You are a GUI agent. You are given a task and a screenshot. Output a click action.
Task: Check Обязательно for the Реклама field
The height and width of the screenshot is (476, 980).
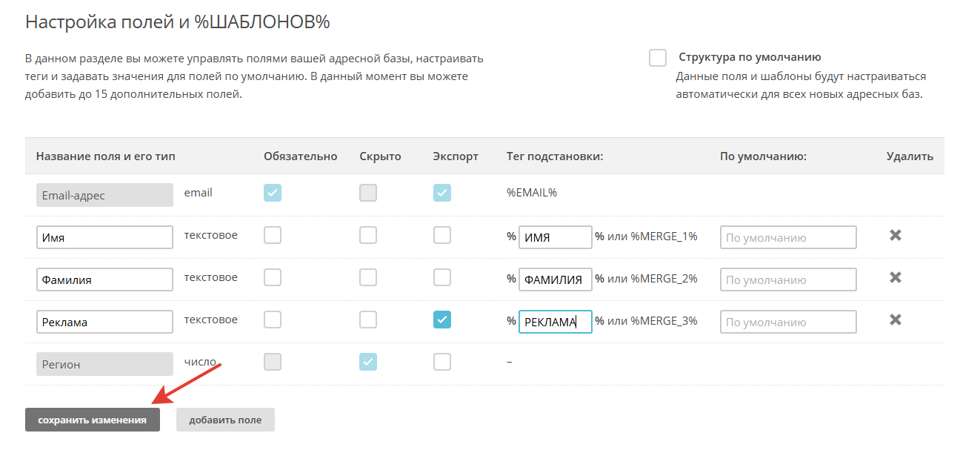[x=273, y=320]
